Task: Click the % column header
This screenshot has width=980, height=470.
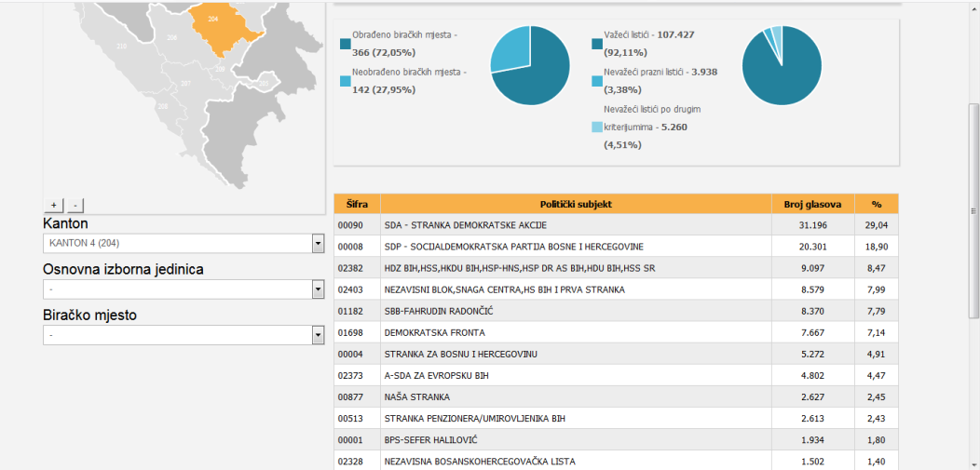Action: (x=876, y=204)
